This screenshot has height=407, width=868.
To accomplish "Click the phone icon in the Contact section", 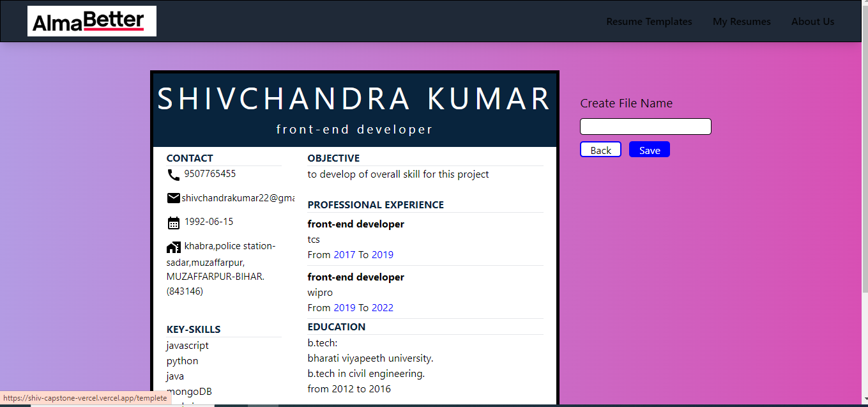I will tap(172, 174).
